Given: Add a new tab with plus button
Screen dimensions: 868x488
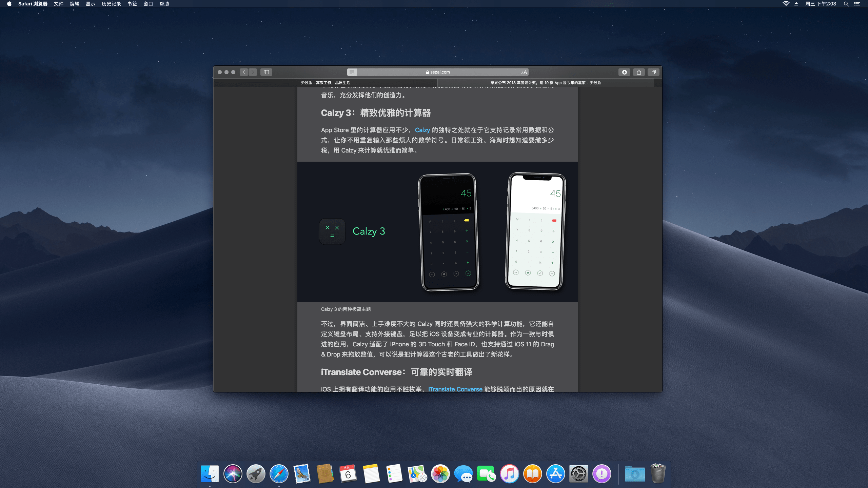Looking at the screenshot, I should tap(658, 83).
